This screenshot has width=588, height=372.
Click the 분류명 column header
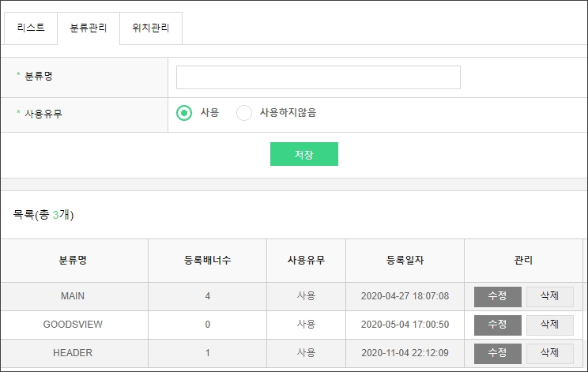73,261
